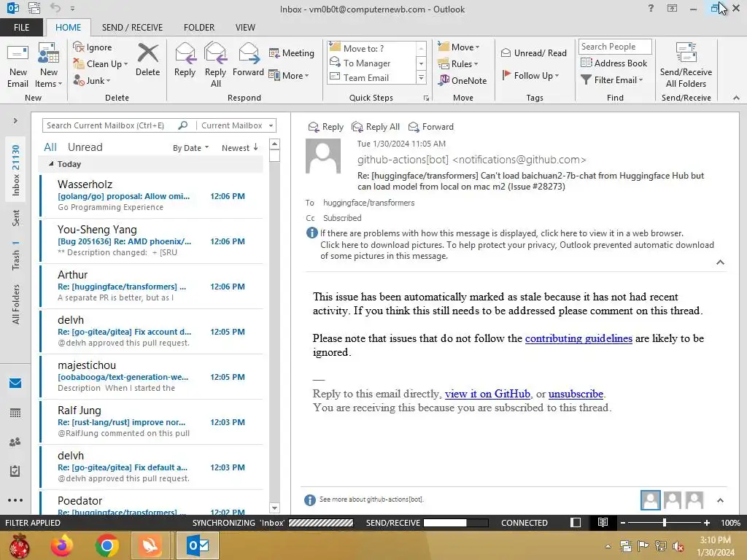The width and height of the screenshot is (747, 560).
Task: Switch to the VIEW tab
Action: click(245, 28)
